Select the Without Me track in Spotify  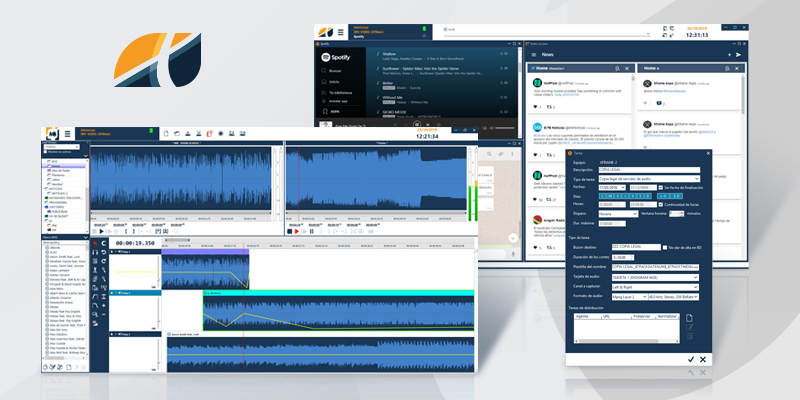click(393, 96)
